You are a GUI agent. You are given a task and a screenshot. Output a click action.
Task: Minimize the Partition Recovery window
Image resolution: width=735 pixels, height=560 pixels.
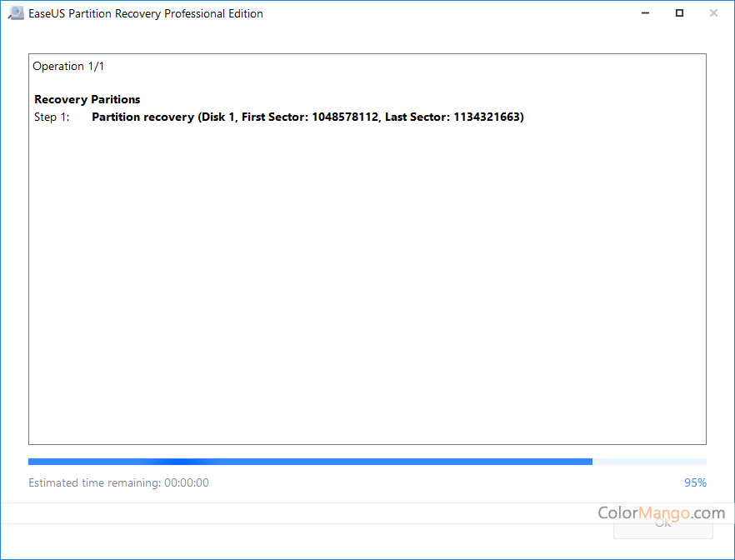tap(647, 13)
